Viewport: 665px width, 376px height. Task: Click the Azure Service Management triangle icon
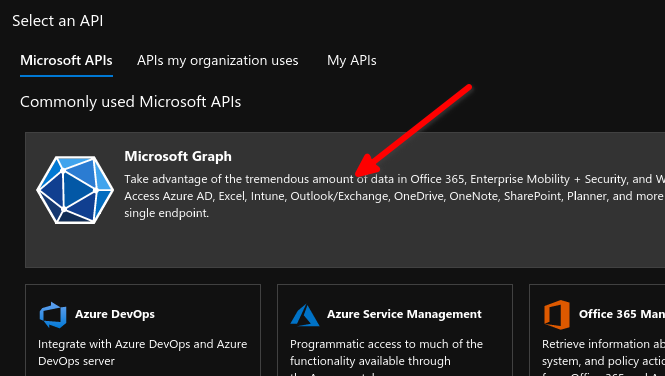[305, 315]
